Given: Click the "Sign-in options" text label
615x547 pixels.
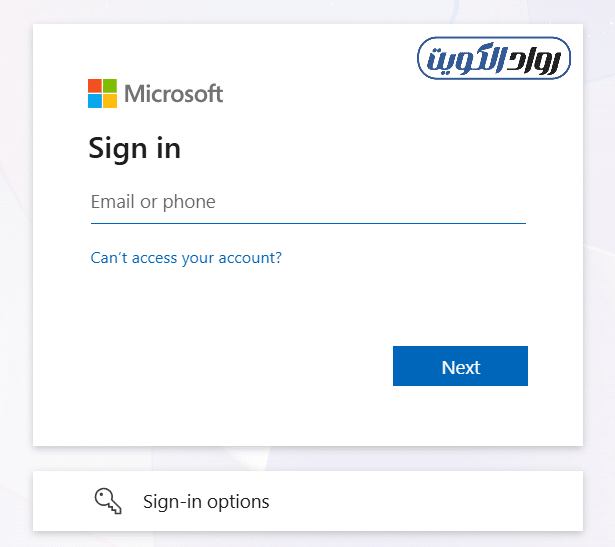Looking at the screenshot, I should 206,501.
